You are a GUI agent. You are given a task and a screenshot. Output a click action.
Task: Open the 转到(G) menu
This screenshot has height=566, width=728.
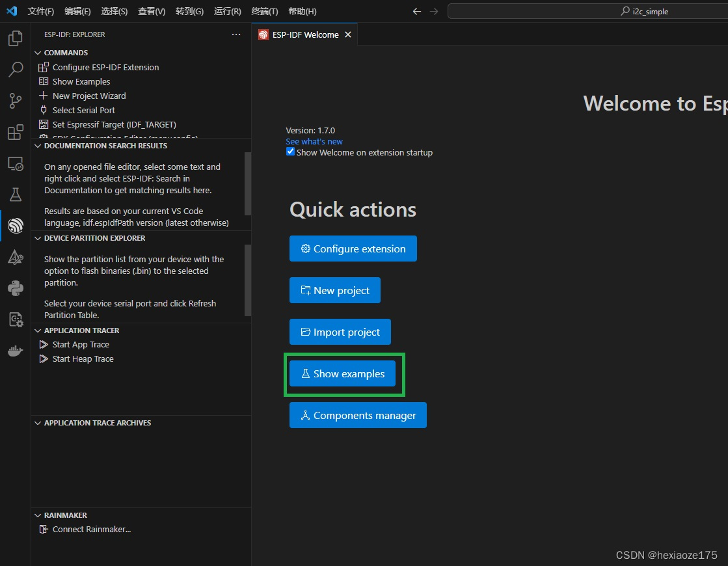click(x=189, y=11)
